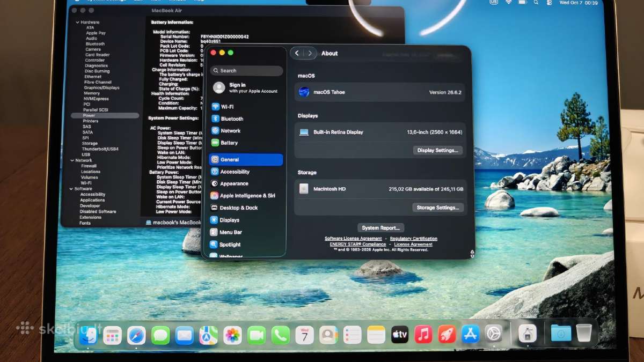Open Wi-Fi status in menu bar

tap(508, 3)
